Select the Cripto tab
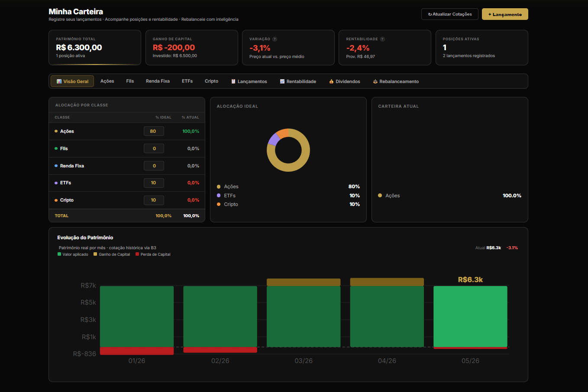The image size is (588, 392). tap(211, 81)
